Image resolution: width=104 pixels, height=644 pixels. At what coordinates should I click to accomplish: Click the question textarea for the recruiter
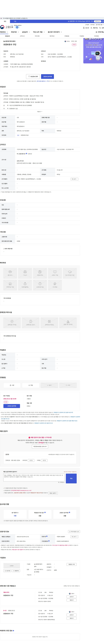point(34,478)
